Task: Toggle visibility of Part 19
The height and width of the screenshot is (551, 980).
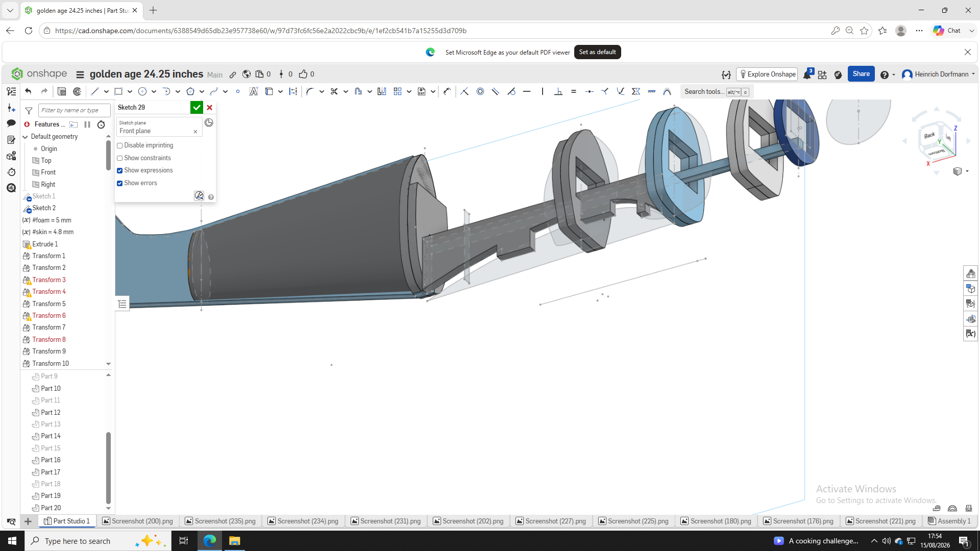Action: [36, 496]
